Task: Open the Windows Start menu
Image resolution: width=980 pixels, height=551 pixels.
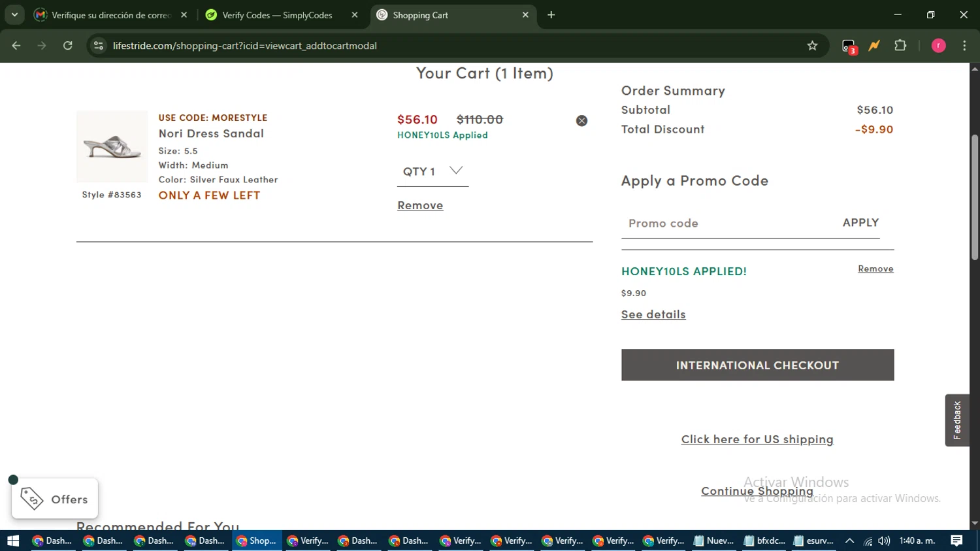Action: [x=13, y=541]
